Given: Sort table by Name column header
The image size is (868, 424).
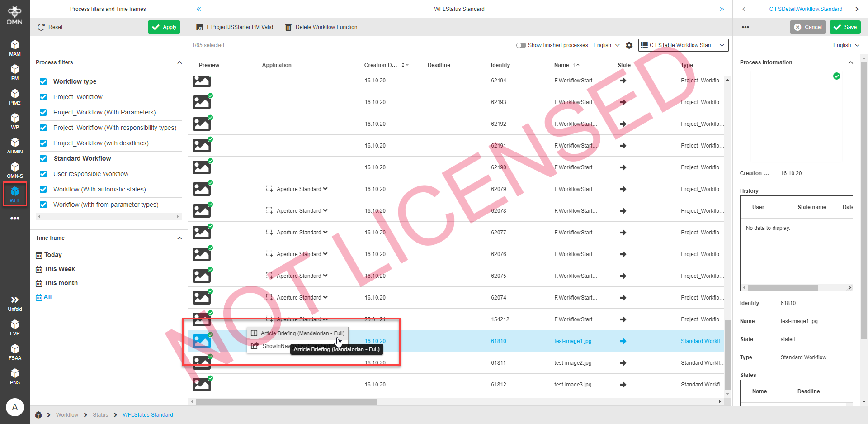Looking at the screenshot, I should coord(561,65).
